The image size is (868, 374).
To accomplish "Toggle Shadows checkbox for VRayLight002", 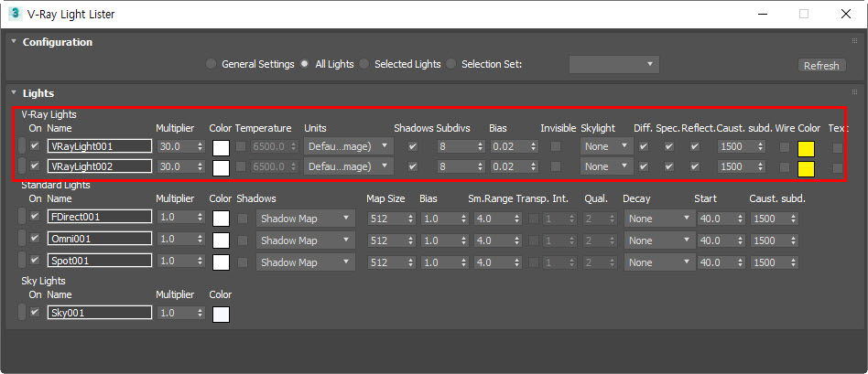I will [x=412, y=166].
